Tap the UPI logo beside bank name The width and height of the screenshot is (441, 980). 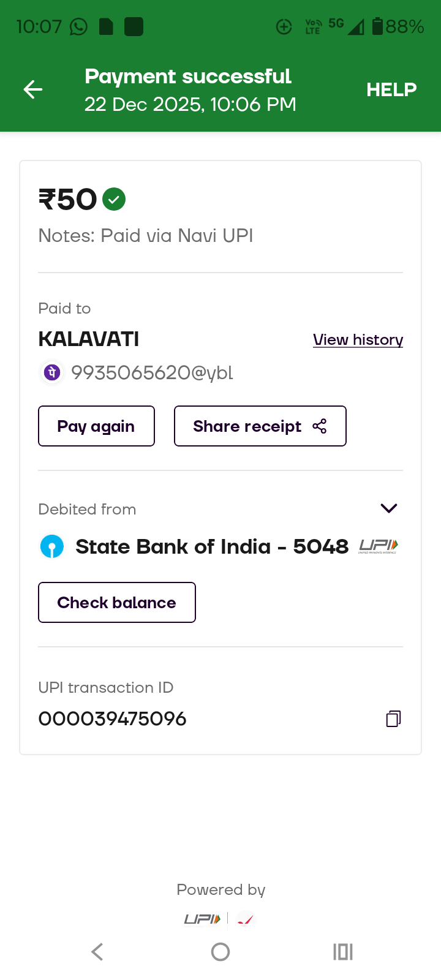tap(378, 546)
